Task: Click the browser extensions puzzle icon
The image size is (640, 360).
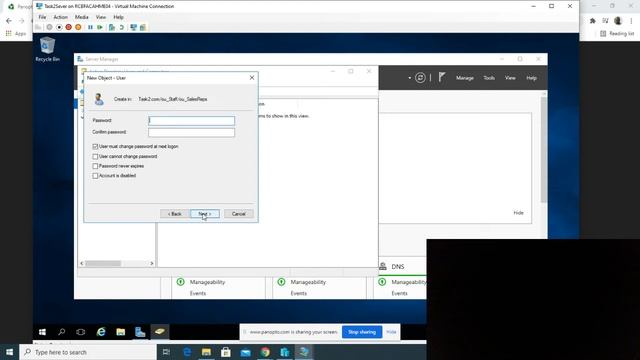Action: tap(593, 20)
